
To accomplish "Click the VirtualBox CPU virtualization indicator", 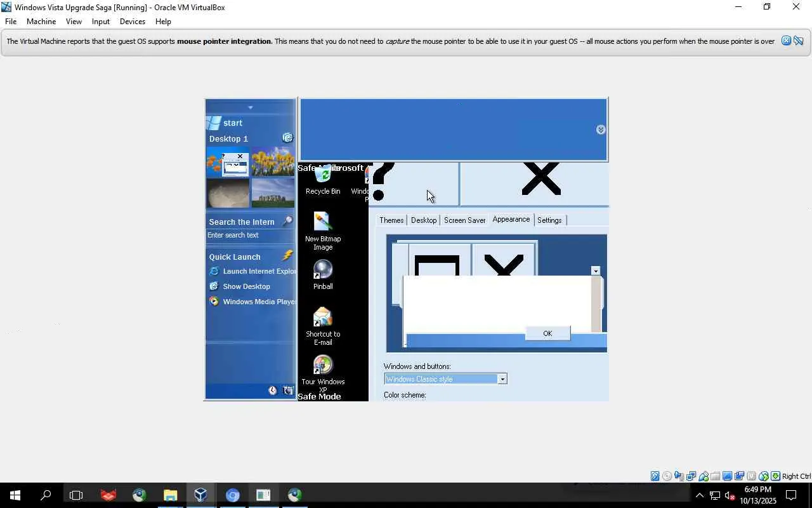I will [x=752, y=476].
